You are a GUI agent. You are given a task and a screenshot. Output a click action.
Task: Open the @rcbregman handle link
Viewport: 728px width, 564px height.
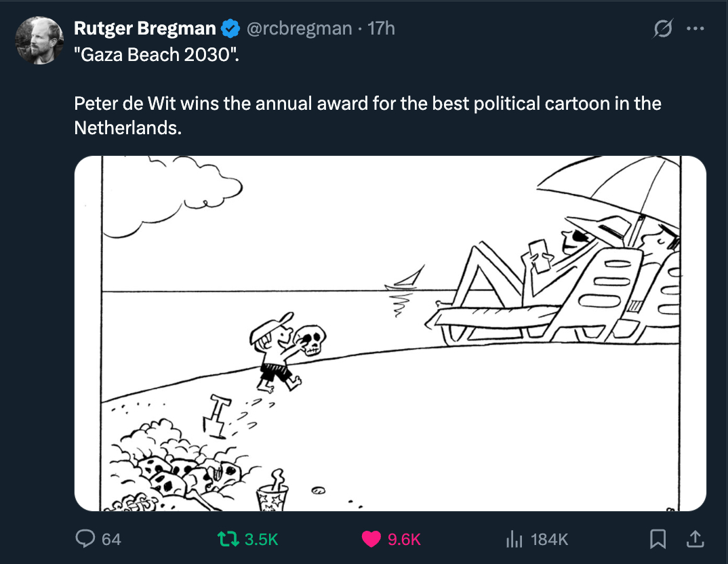click(298, 28)
